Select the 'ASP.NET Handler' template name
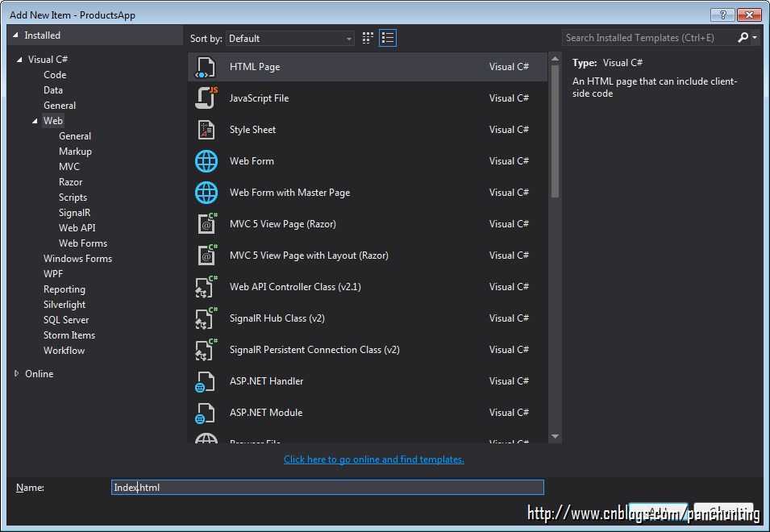Screen dimensions: 770x532 (266, 380)
